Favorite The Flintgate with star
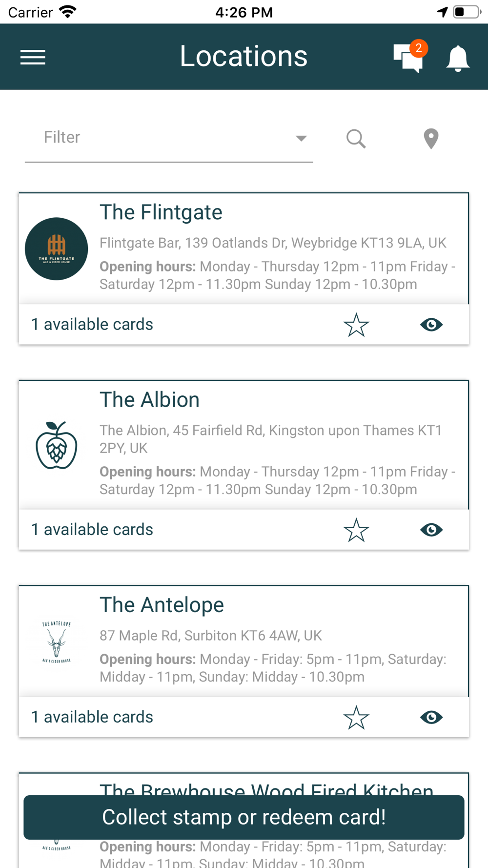 (356, 325)
